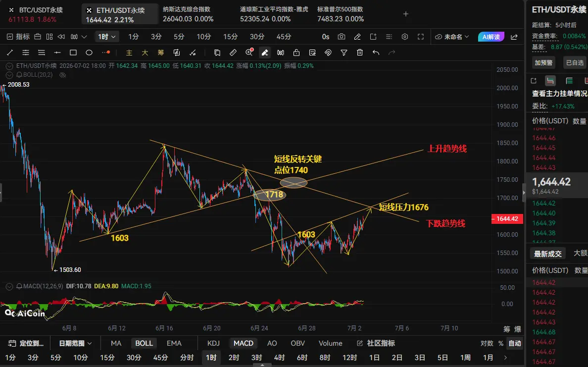Open the 未命名 layout dropdown
Image resolution: width=588 pixels, height=367 pixels.
coord(452,37)
